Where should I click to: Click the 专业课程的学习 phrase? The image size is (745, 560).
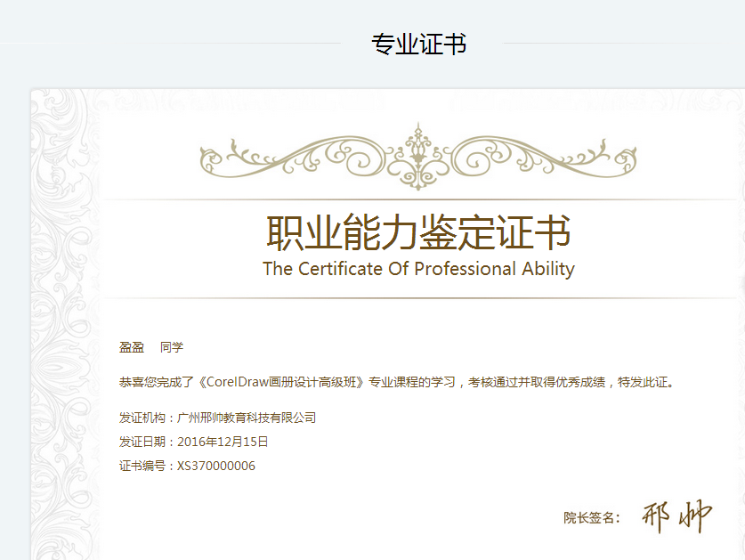pyautogui.click(x=413, y=382)
